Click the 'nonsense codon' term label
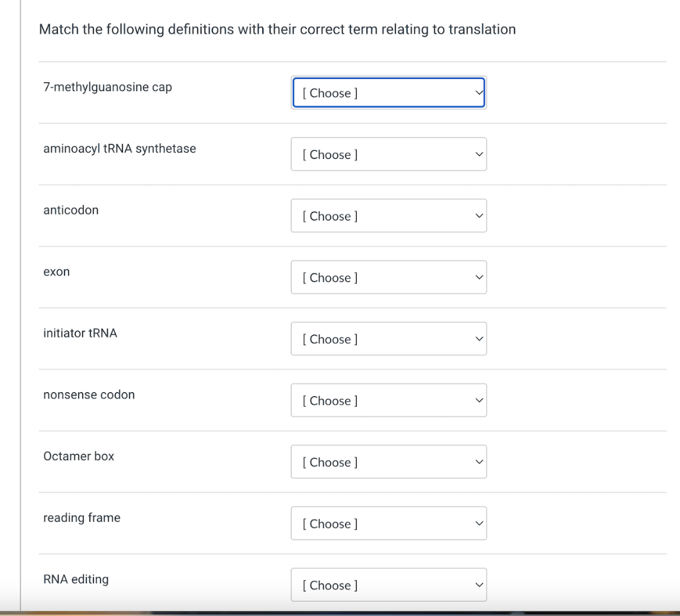Viewport: 680px width, 616px height. pyautogui.click(x=89, y=395)
